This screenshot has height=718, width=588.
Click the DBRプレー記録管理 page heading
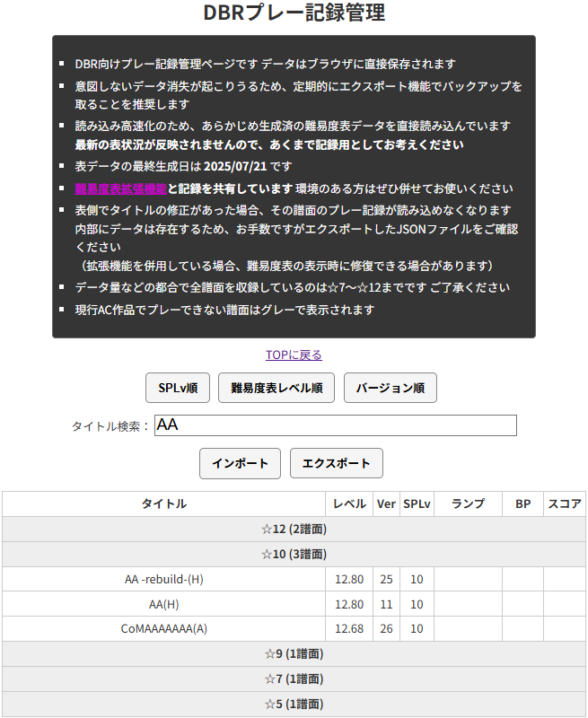(x=294, y=13)
